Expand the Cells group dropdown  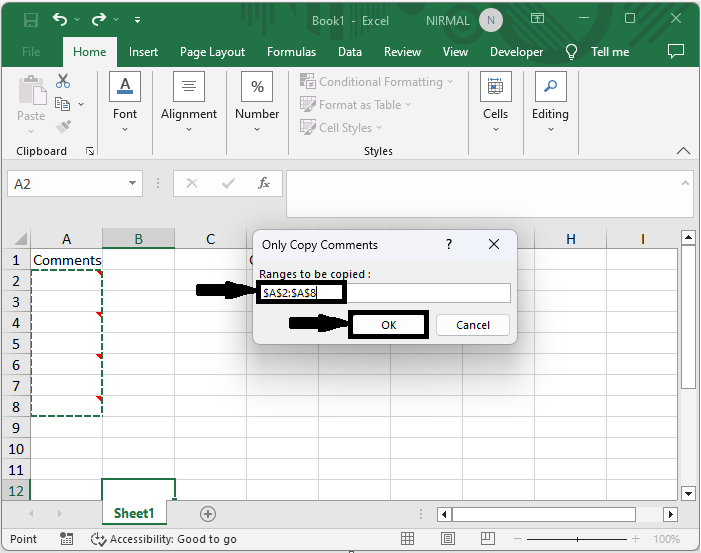click(x=495, y=130)
